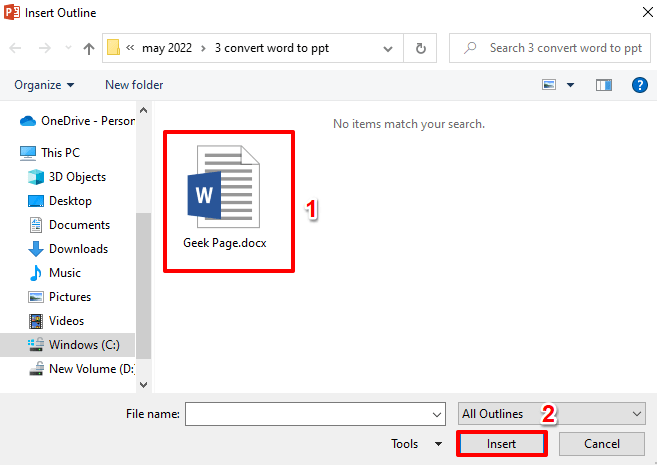The image size is (657, 465).
Task: Click the OneDrive cloud icon
Action: point(28,121)
